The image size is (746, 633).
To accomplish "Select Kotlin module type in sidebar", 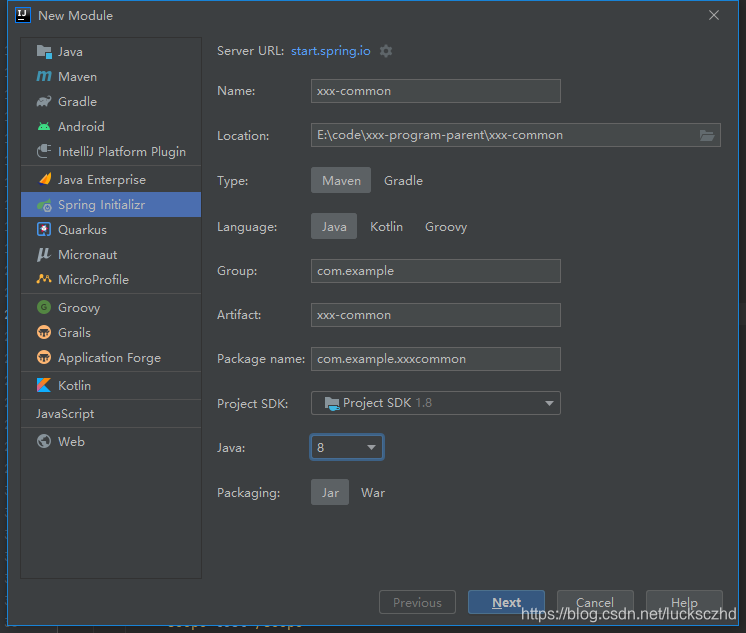I will [111, 386].
